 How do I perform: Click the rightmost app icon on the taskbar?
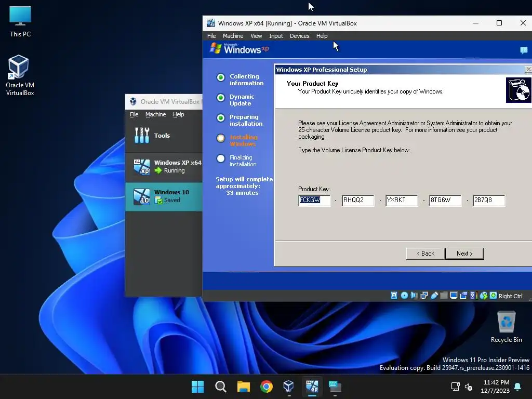click(335, 387)
